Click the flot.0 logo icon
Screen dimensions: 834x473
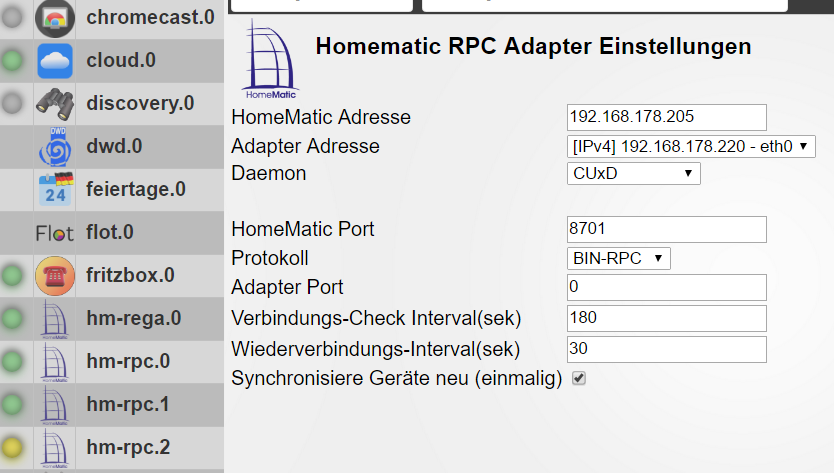[x=55, y=233]
